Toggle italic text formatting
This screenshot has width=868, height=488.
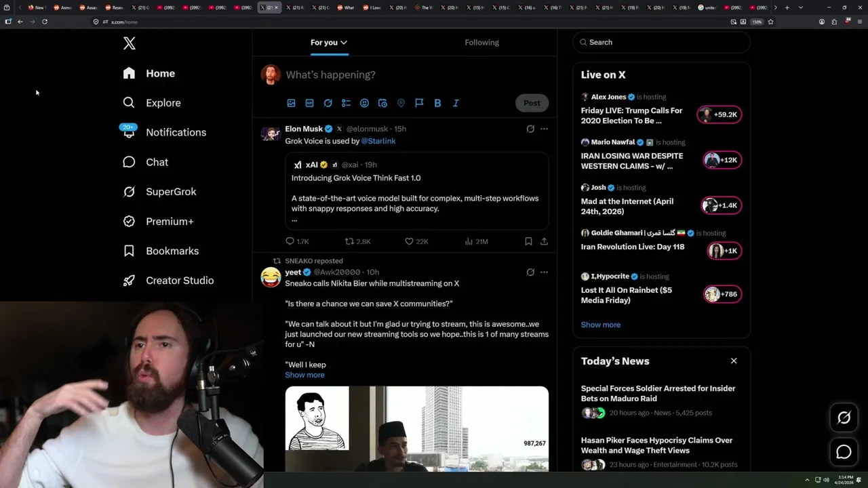[456, 103]
